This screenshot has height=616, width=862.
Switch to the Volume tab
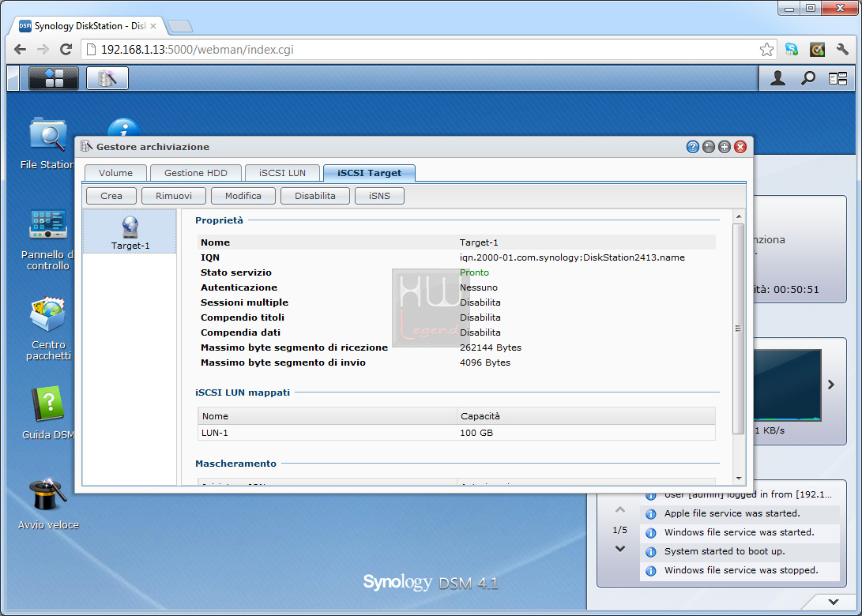pyautogui.click(x=115, y=172)
